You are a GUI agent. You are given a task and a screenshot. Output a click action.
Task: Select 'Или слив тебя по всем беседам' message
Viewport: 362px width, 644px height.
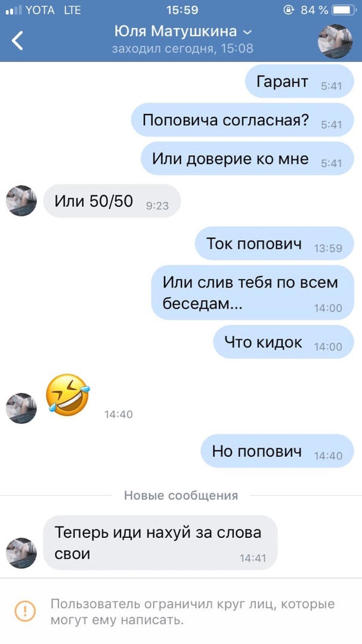[x=253, y=292]
